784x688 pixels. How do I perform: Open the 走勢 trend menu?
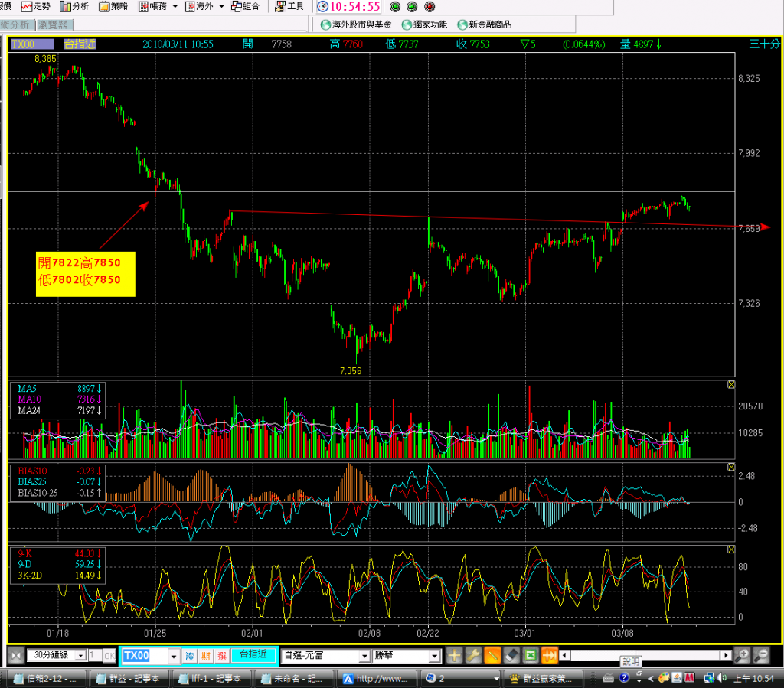[36, 6]
